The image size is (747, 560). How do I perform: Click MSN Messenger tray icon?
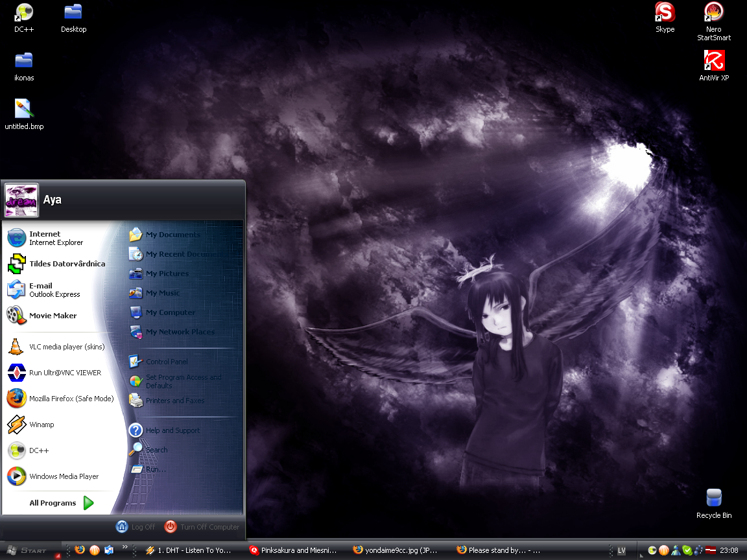click(x=676, y=550)
